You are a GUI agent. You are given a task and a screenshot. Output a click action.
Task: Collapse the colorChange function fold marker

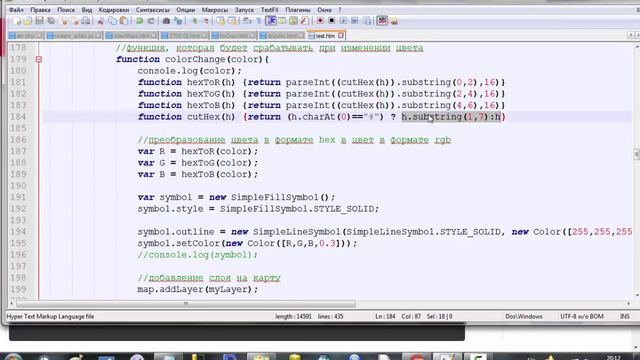point(39,59)
